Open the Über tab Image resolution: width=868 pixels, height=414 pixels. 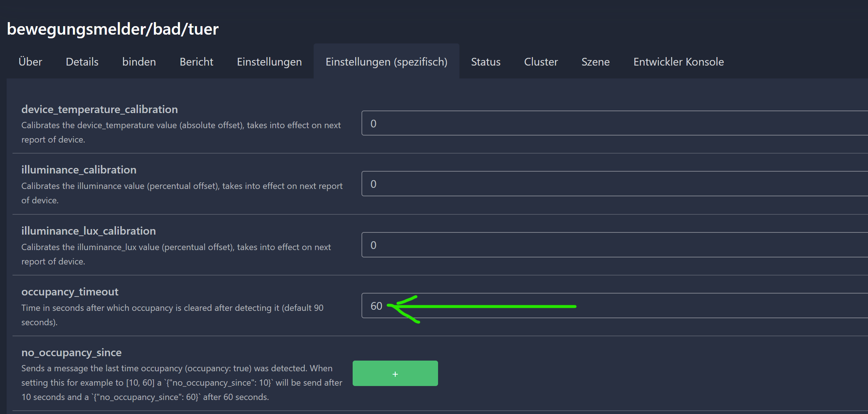pyautogui.click(x=30, y=62)
